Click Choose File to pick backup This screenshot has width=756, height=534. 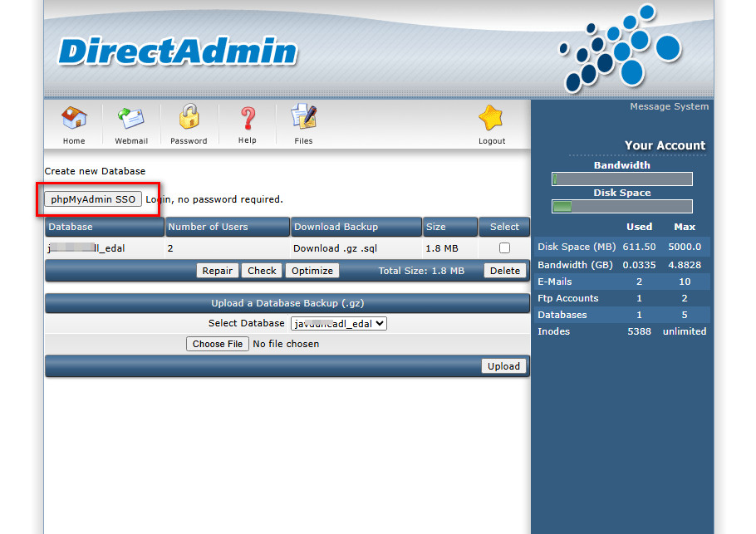pos(218,344)
